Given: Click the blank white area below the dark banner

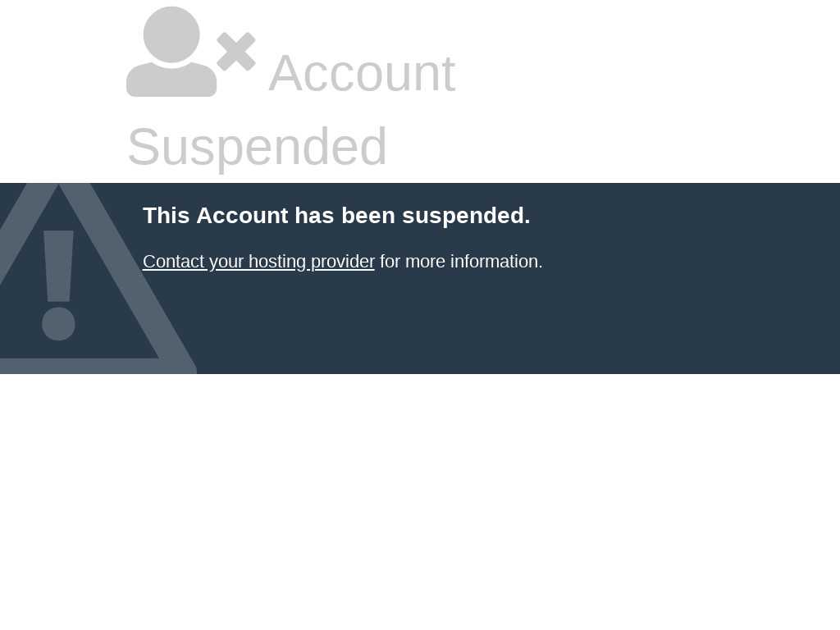Looking at the screenshot, I should click(x=420, y=501).
